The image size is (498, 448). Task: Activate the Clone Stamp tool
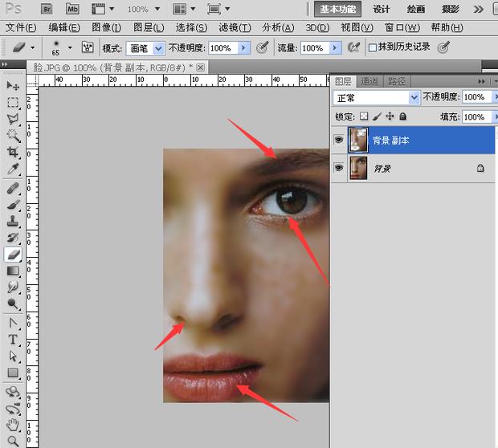pos(13,222)
